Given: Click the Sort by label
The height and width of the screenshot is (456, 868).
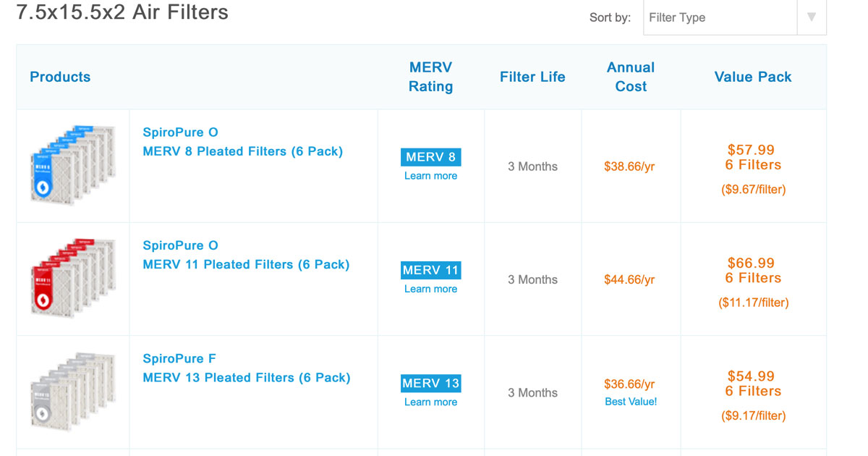Looking at the screenshot, I should click(x=610, y=17).
